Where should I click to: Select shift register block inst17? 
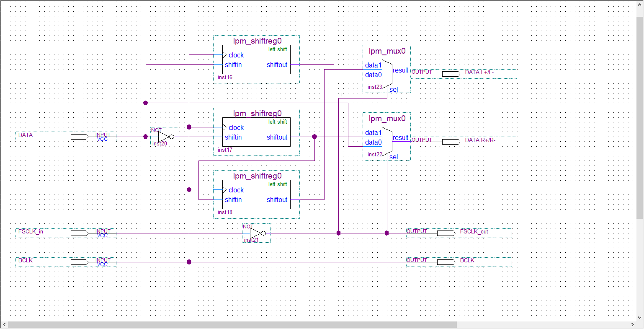click(256, 132)
